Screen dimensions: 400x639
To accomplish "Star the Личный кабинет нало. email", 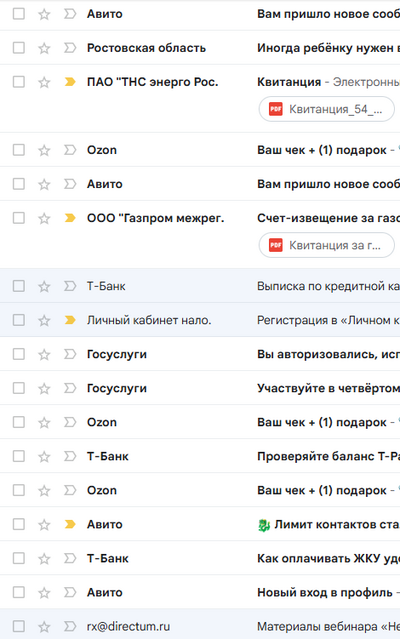I will pyautogui.click(x=44, y=320).
